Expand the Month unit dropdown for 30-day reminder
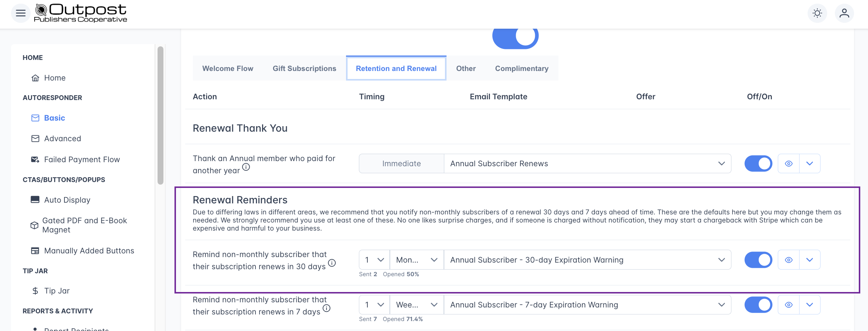868x331 pixels. [x=417, y=260]
